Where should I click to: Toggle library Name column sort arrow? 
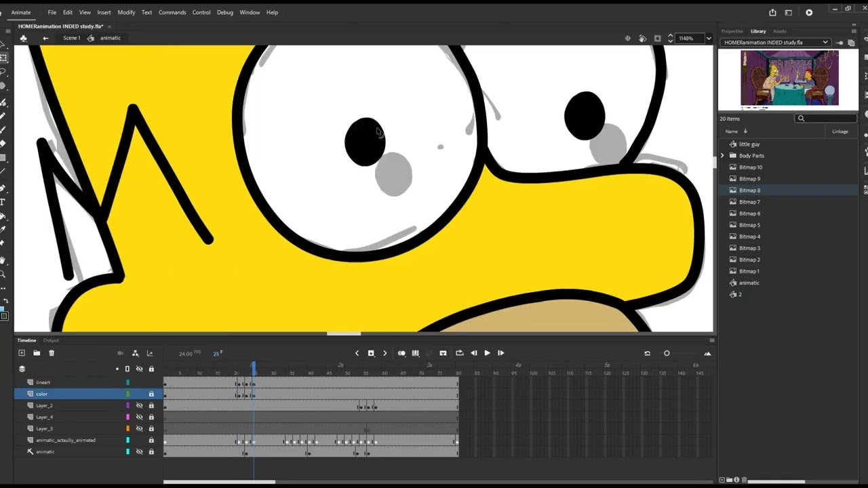[745, 131]
